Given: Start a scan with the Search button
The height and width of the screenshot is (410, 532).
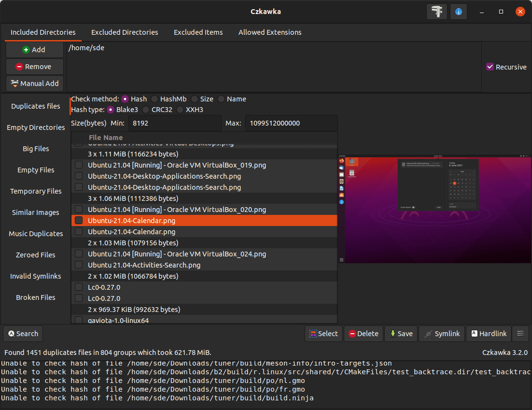Looking at the screenshot, I should pyautogui.click(x=23, y=334).
